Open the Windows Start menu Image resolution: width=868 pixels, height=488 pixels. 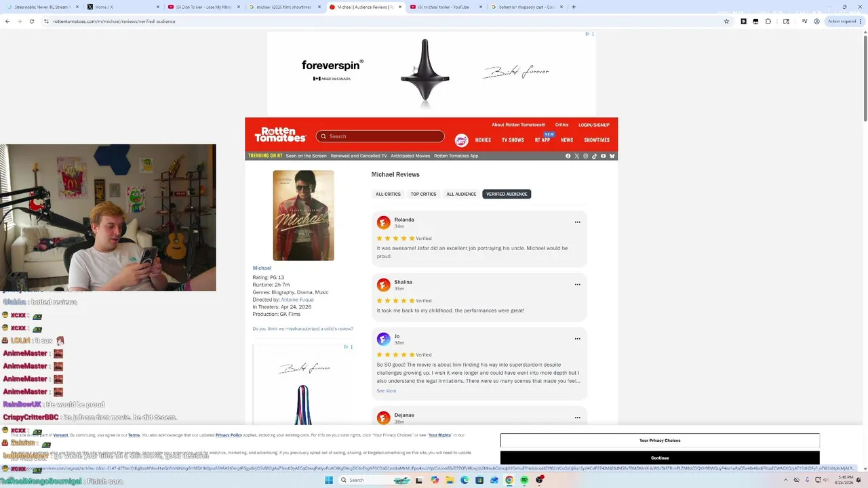[329, 480]
